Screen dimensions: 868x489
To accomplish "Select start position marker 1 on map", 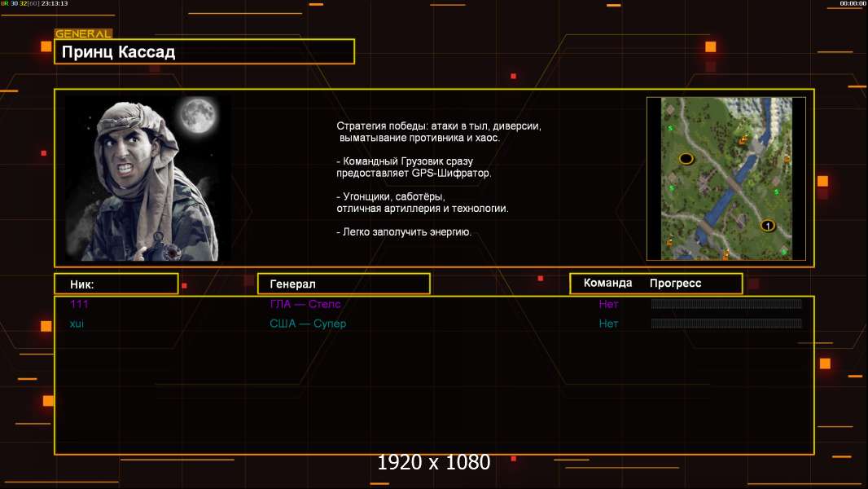I will (767, 226).
